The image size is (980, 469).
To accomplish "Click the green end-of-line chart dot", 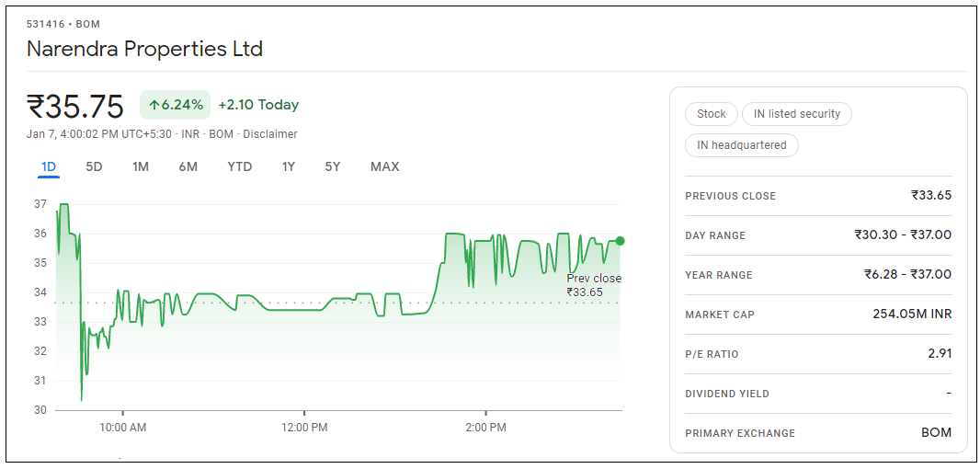I will pos(620,241).
